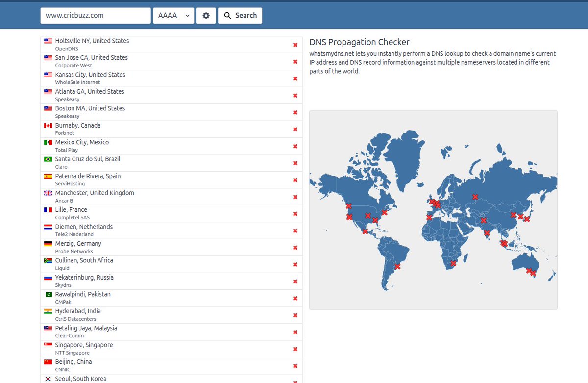
Task: Select the 'Total Play' provider label
Action: click(67, 150)
